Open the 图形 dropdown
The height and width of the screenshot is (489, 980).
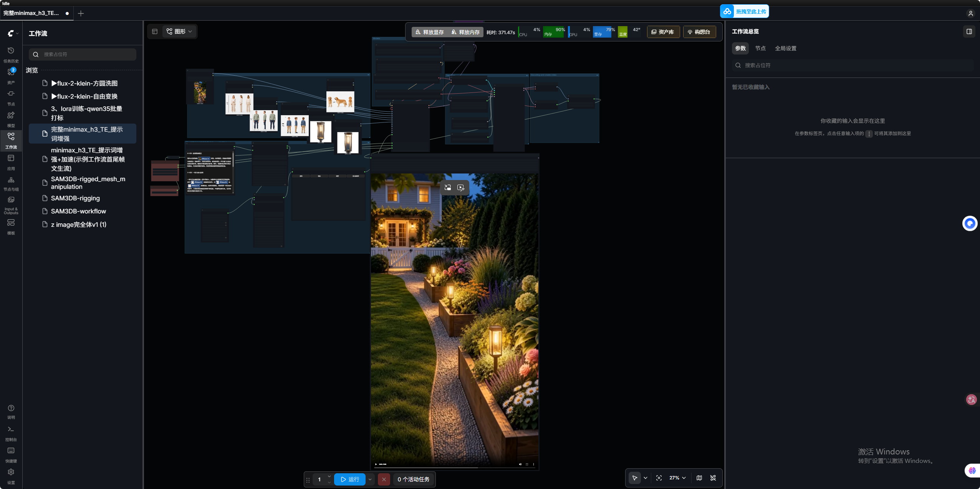point(179,31)
